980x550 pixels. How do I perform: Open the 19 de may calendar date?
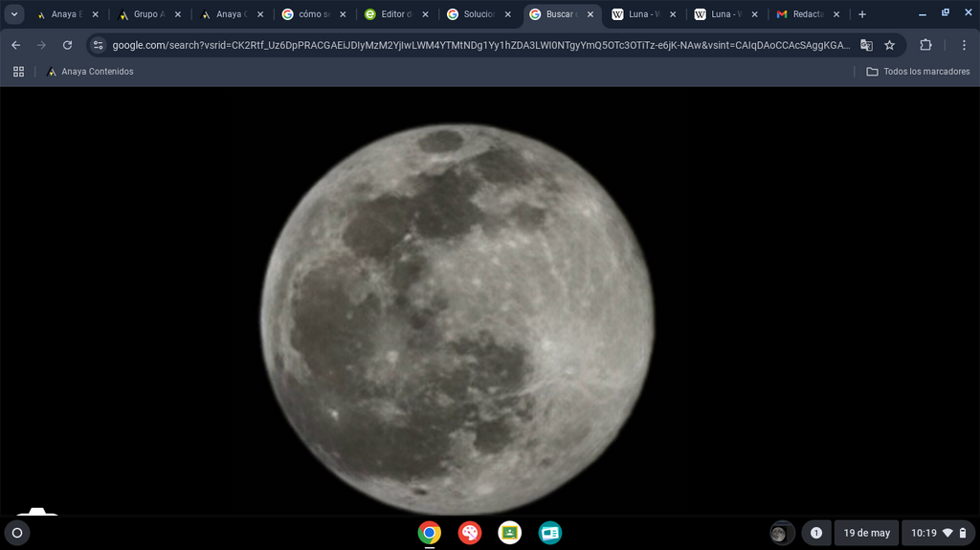[866, 533]
